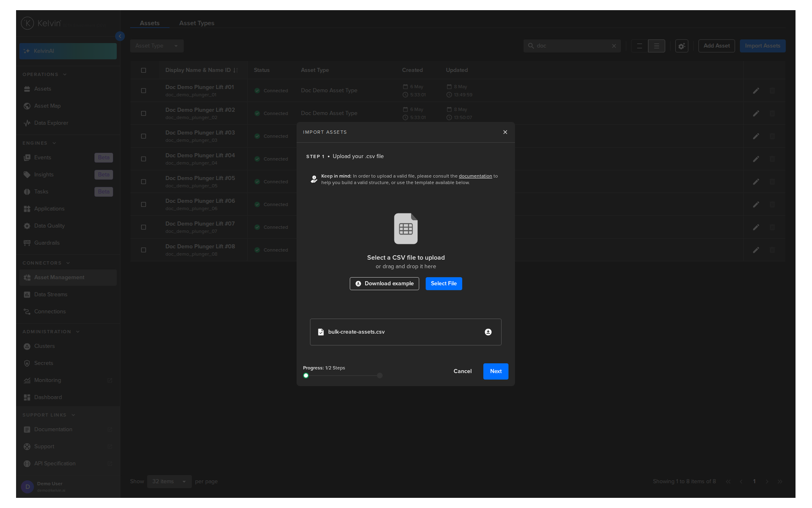Viewport: 812px width, 508px height.
Task: Click the Connections icon
Action: (27, 312)
